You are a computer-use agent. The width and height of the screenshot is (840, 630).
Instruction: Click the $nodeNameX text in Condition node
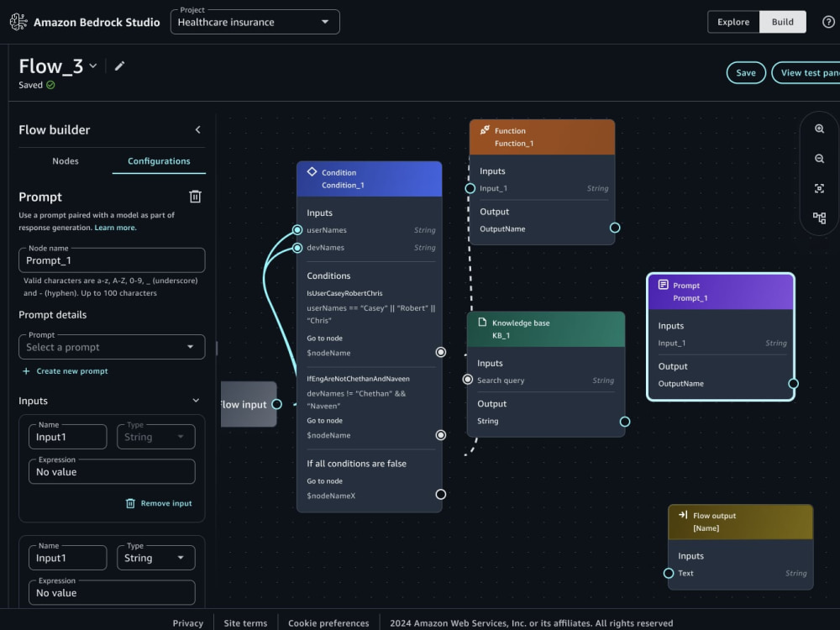click(x=331, y=496)
